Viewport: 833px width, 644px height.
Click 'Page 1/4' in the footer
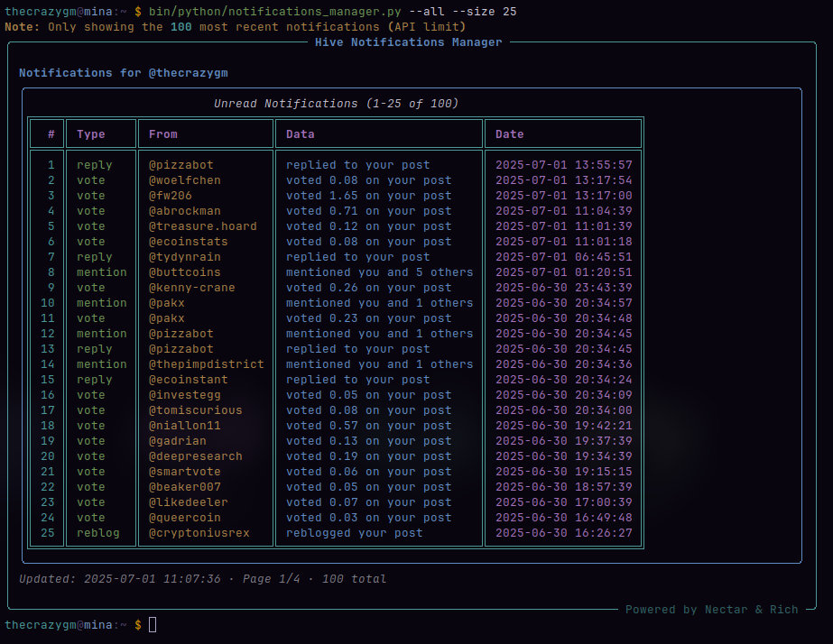(x=271, y=579)
